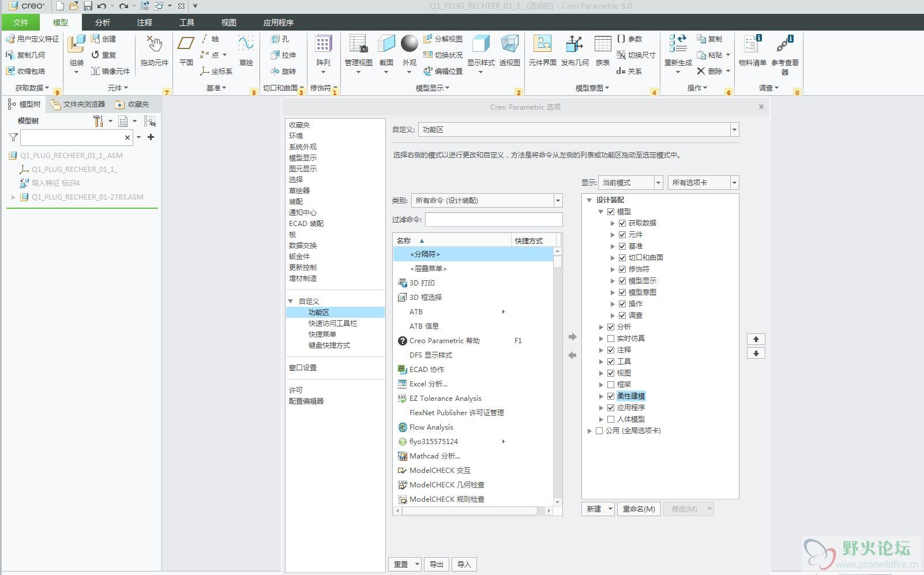
Task: Expand the 视图 node in tab tree
Action: (x=601, y=373)
